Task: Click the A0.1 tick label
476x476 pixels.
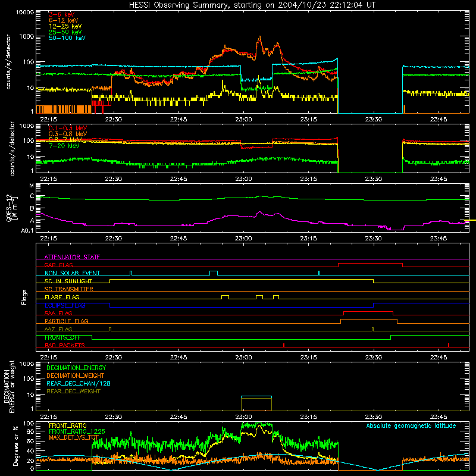Action: click(27, 231)
